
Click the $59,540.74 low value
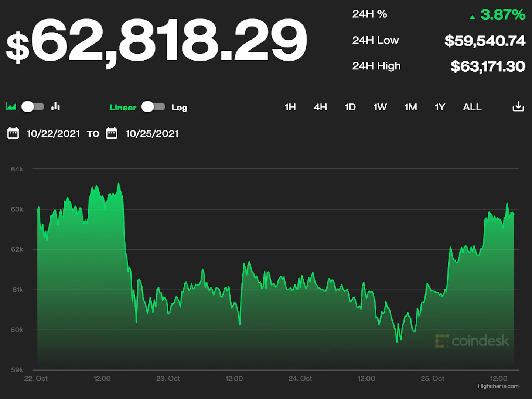485,41
